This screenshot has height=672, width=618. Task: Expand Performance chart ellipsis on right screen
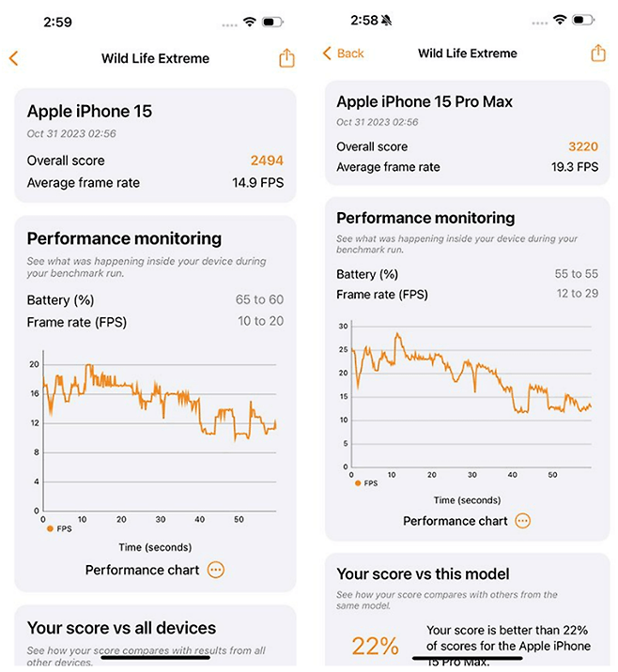point(523,521)
